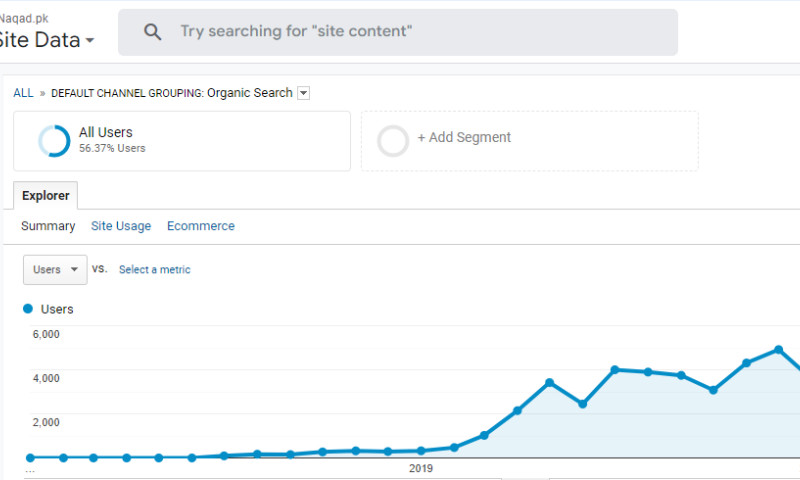Screen dimensions: 800x480
Task: Click the blue Users legend dot
Action: click(x=28, y=309)
